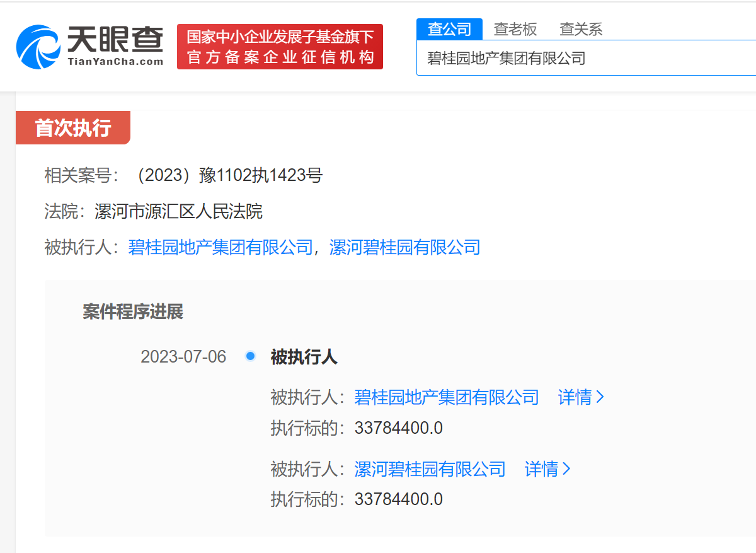
Task: Open the red 首次执行 badge
Action: [x=73, y=127]
